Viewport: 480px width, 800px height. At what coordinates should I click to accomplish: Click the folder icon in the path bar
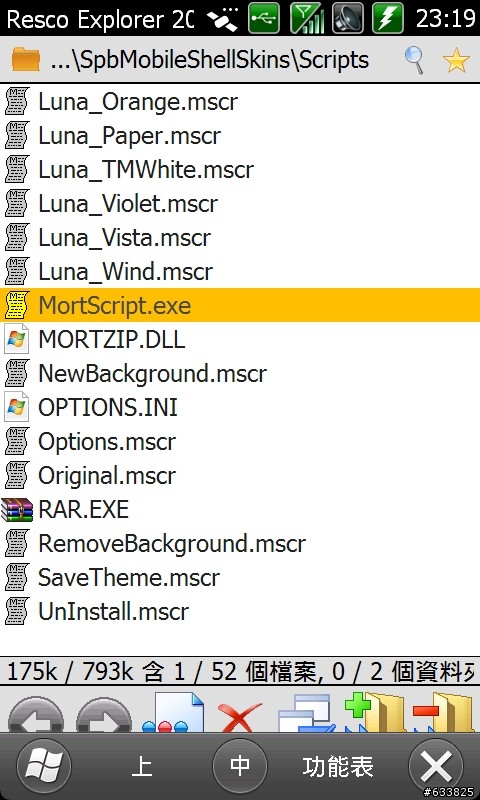[26, 60]
